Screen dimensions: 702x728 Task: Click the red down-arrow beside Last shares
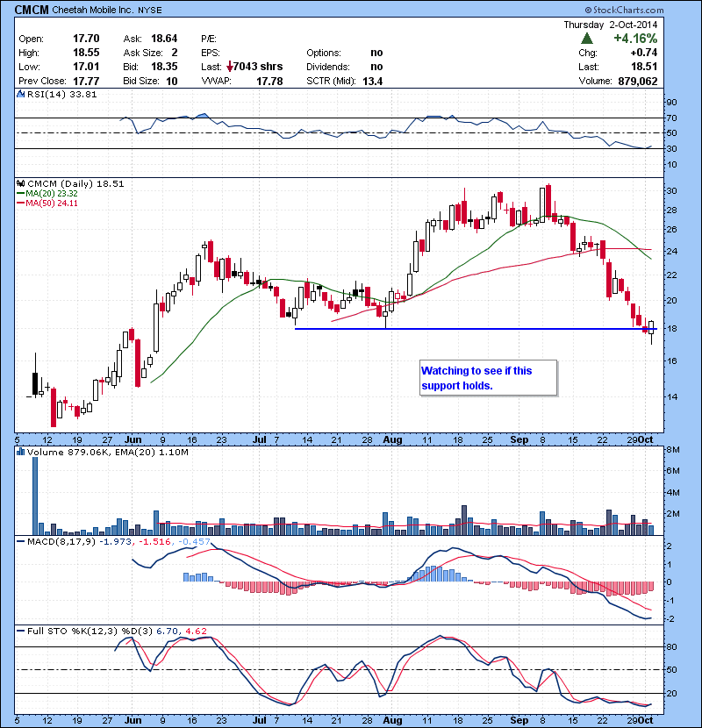pos(230,67)
